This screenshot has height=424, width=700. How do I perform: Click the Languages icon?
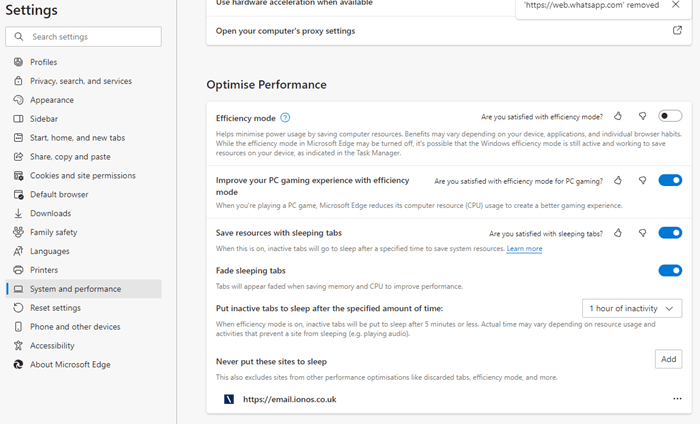point(18,251)
